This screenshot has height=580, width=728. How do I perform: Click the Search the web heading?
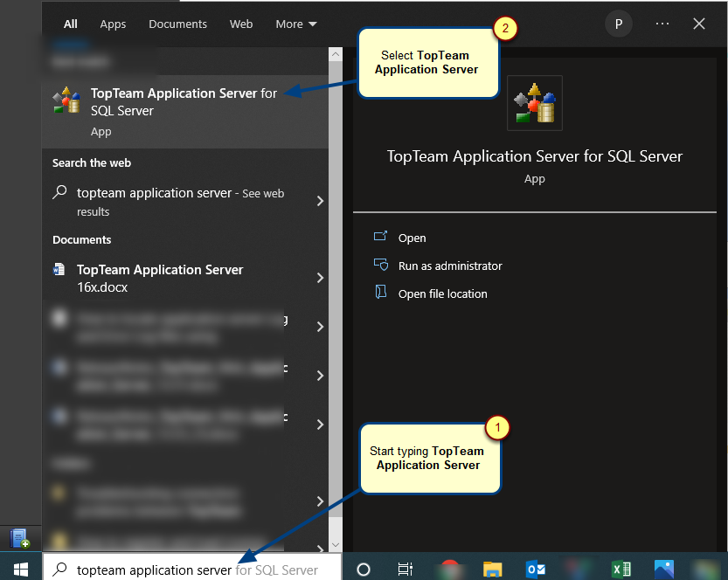tap(92, 162)
